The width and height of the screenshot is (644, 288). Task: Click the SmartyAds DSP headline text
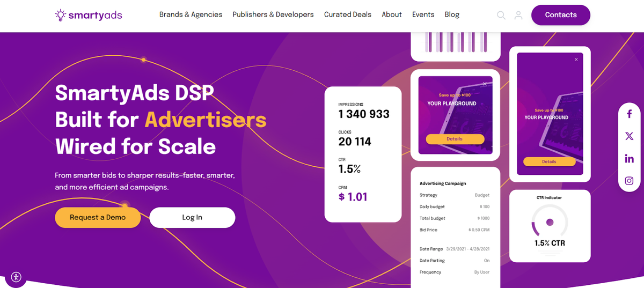click(x=134, y=94)
